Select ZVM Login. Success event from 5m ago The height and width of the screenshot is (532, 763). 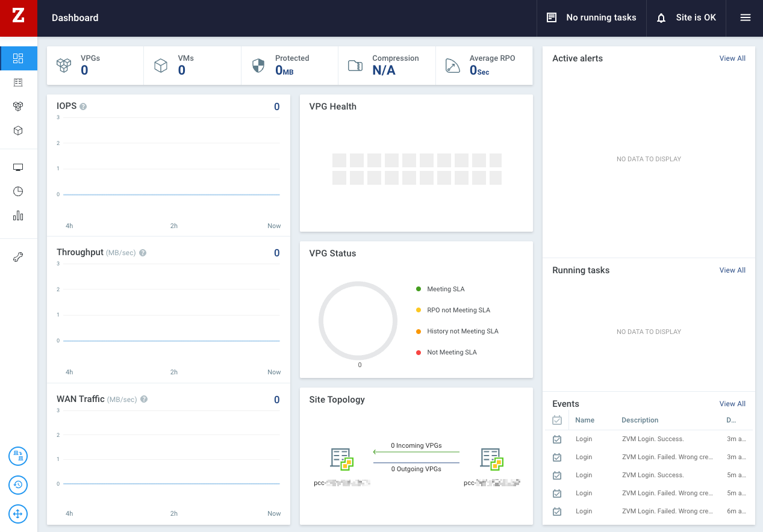pyautogui.click(x=649, y=475)
